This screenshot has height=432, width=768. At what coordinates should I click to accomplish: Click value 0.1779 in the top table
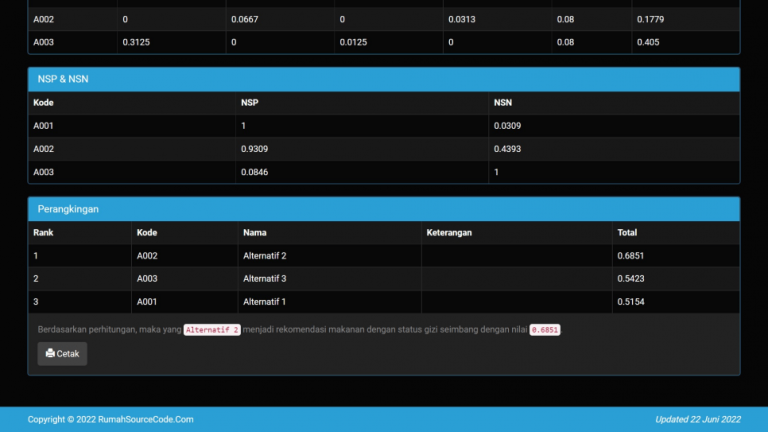coord(650,20)
